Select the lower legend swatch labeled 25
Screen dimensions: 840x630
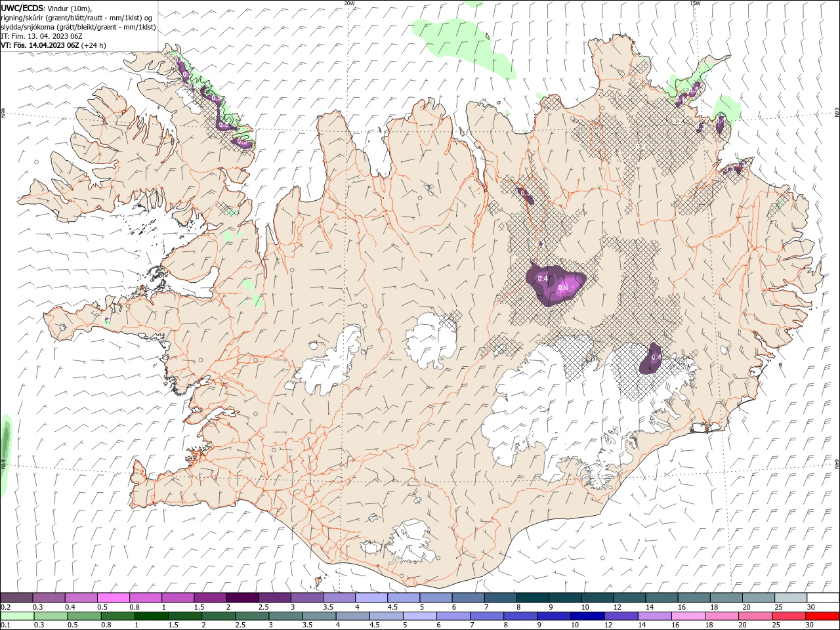point(789,616)
